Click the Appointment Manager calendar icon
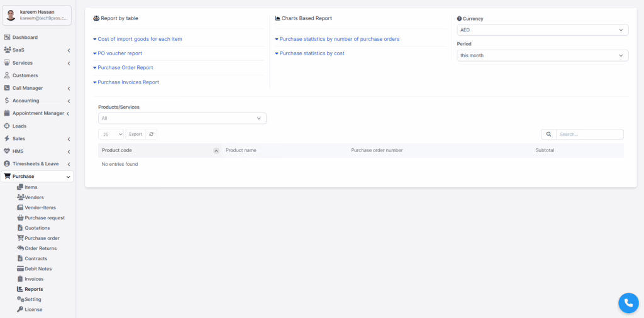Screen dimensions: 644x318 click(7, 113)
